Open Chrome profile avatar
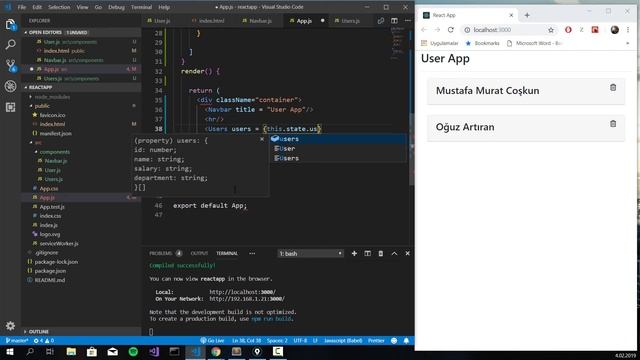The width and height of the screenshot is (640, 360). point(615,30)
